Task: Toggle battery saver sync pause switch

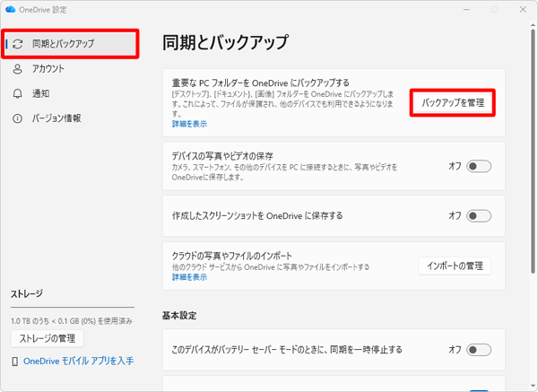Action: pos(479,350)
